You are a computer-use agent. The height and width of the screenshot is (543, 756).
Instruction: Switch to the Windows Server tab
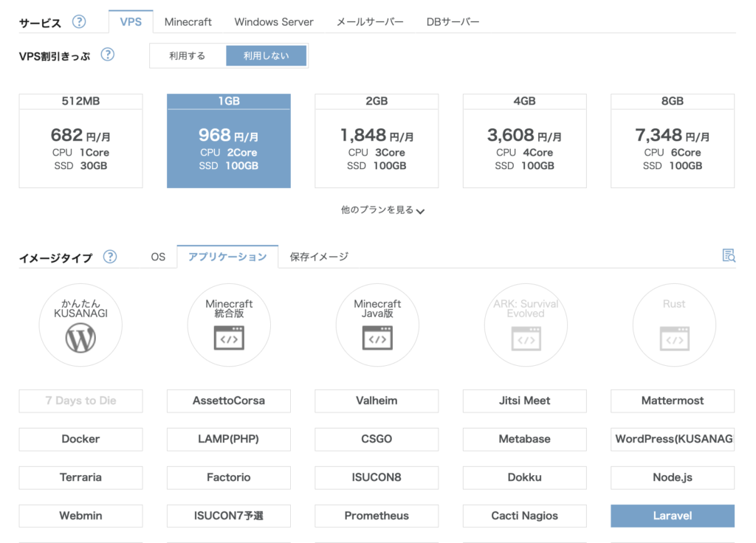[x=274, y=21]
